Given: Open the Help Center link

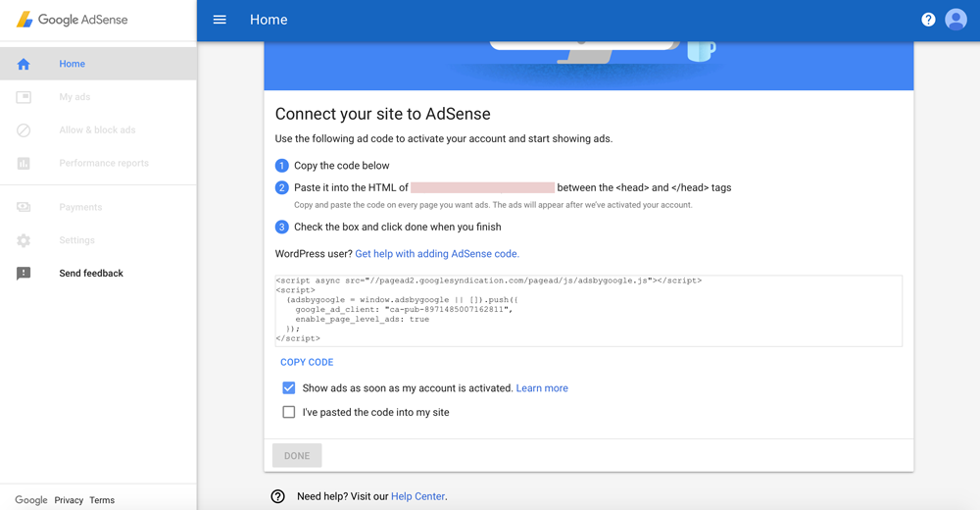Looking at the screenshot, I should point(418,496).
